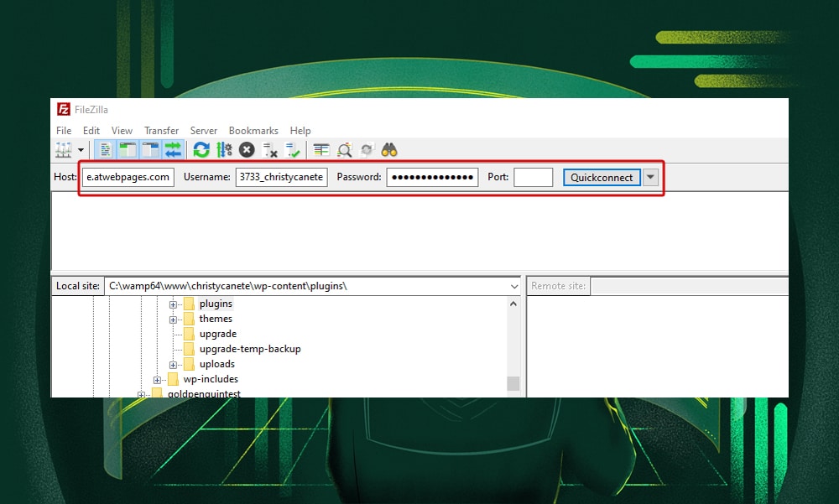
Task: Open the Quickconnect history dropdown
Action: [651, 177]
